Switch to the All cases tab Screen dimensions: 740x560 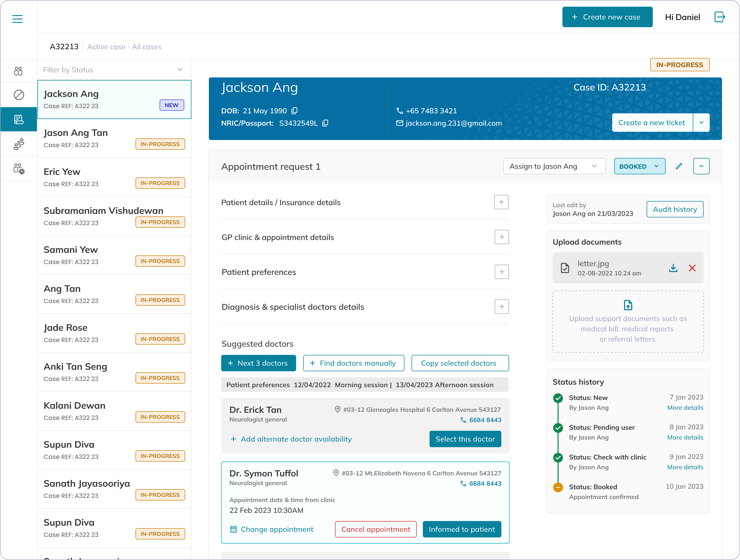[147, 47]
